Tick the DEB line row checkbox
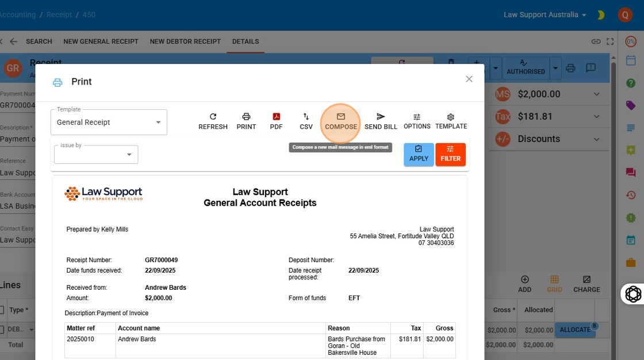Screen dimensions: 644x360 point(2,329)
